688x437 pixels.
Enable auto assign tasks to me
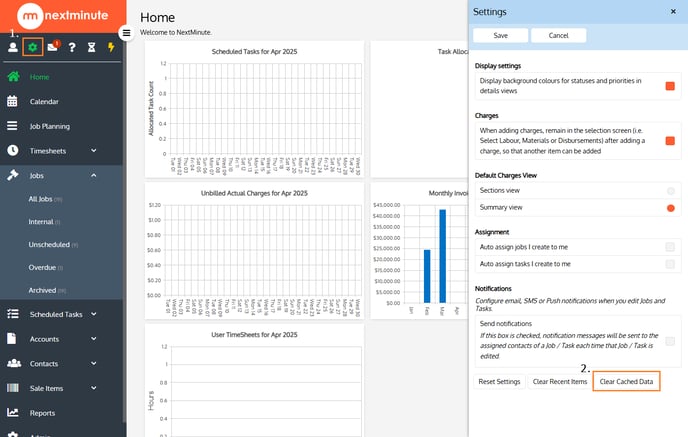coord(670,264)
